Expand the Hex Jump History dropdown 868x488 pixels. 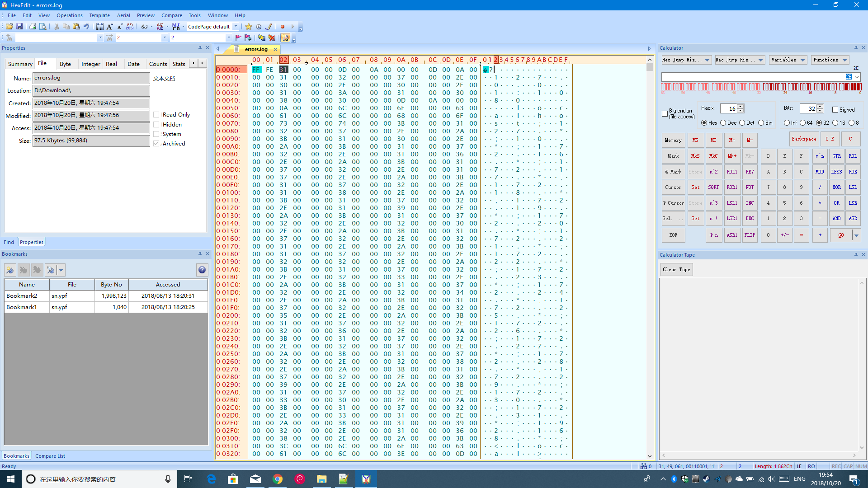(x=707, y=60)
